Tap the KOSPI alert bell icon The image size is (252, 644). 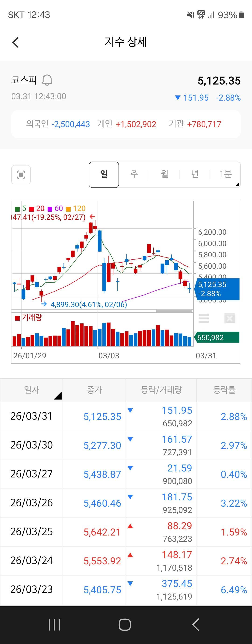(47, 80)
